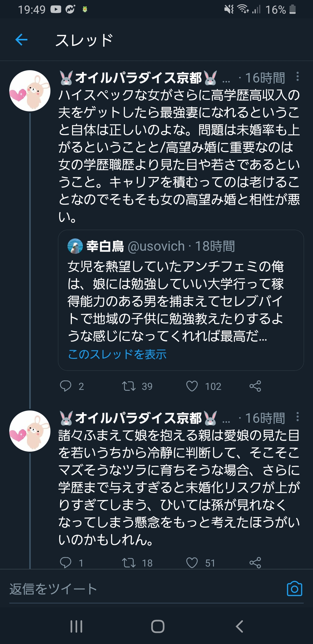Viewport: 313px width, 644px height.
Task: Reply to the second tweet via its comment icon
Action: pyautogui.click(x=65, y=563)
